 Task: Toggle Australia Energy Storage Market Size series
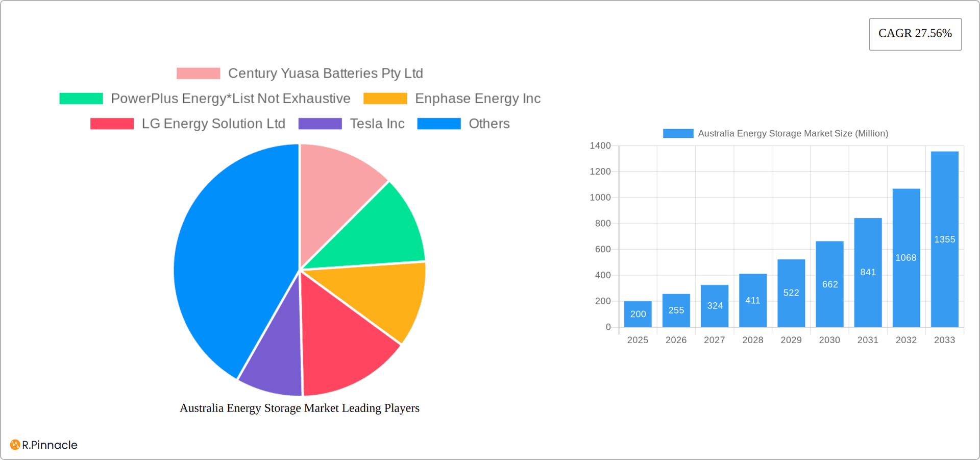[x=793, y=133]
